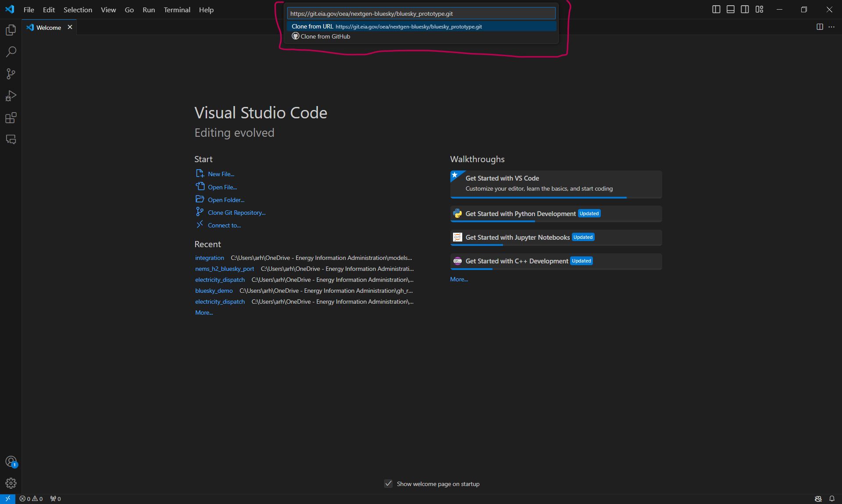Open the Help menu
Screen dimensions: 842x504
click(206, 10)
